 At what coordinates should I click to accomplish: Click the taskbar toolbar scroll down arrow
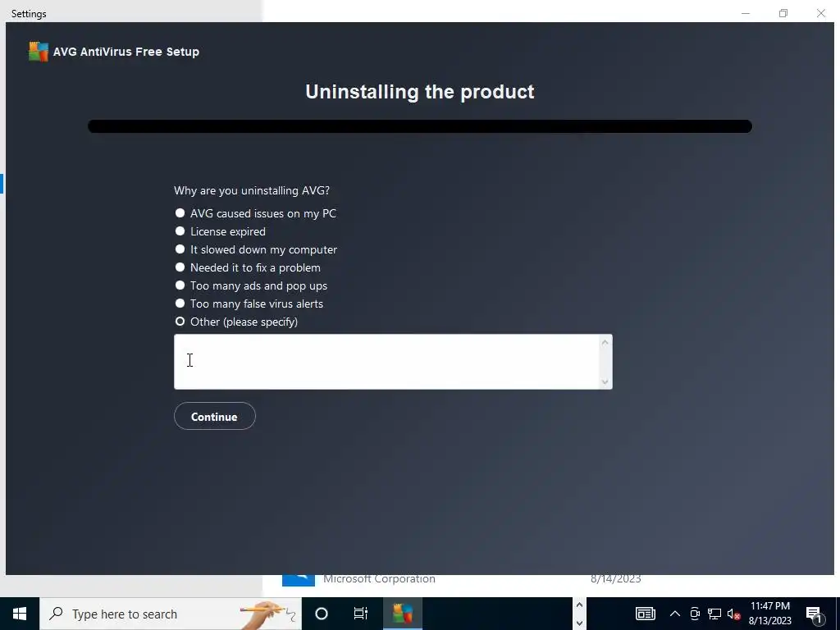pos(579,623)
